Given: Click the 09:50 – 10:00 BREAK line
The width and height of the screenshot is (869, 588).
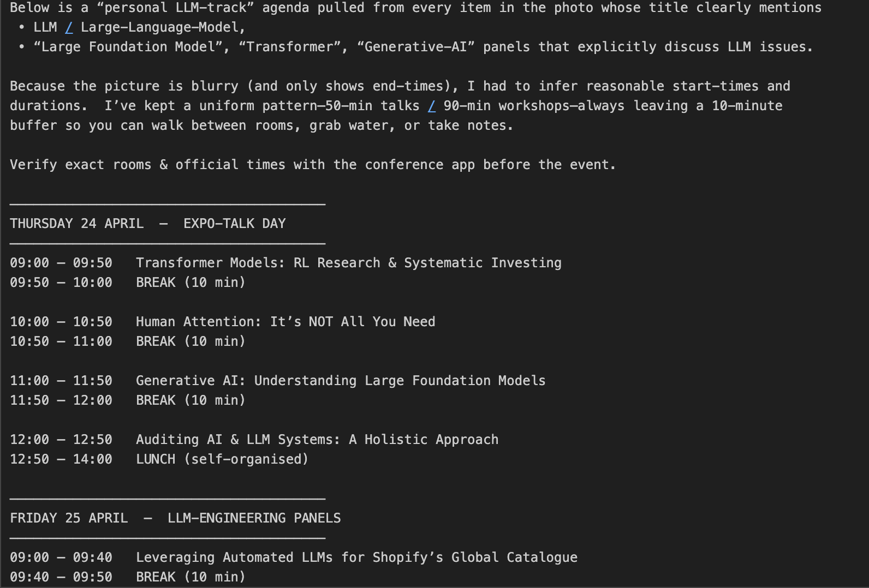Looking at the screenshot, I should (x=128, y=283).
